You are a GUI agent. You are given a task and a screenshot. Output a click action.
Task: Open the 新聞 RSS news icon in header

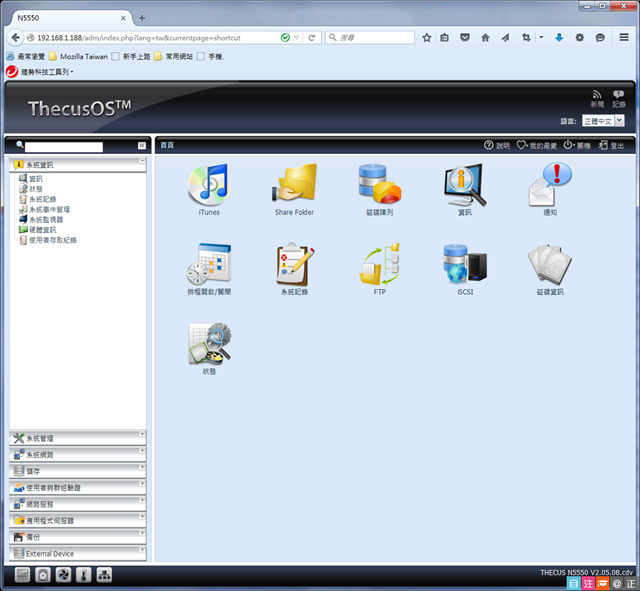597,99
